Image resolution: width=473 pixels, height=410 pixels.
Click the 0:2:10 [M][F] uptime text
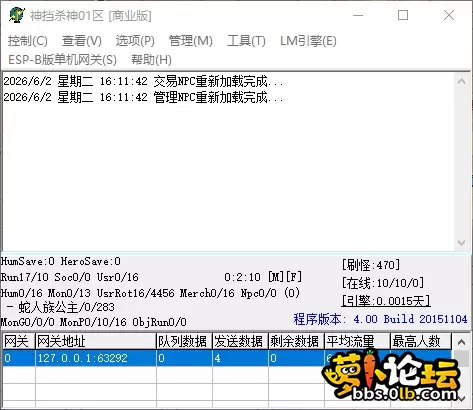tap(263, 277)
